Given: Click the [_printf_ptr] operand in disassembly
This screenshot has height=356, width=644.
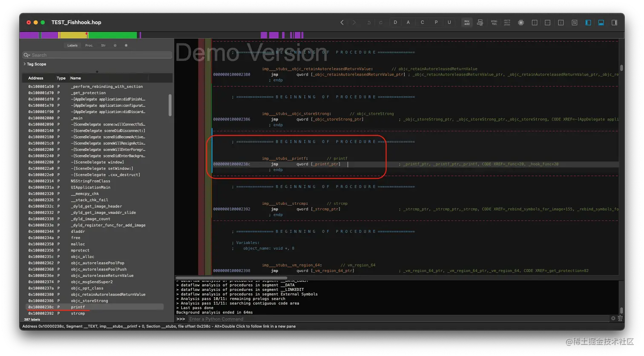Looking at the screenshot, I should click(326, 164).
